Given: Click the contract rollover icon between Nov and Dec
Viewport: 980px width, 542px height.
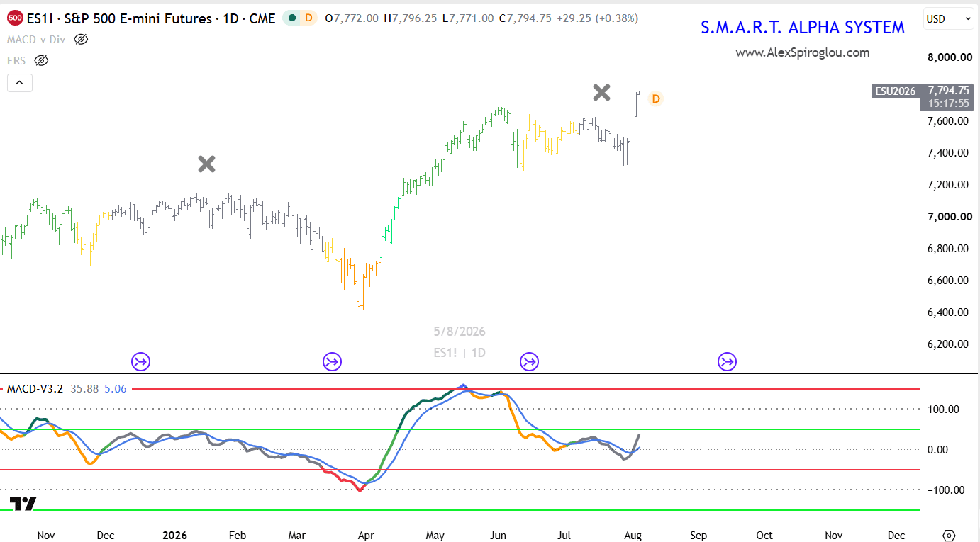Looking at the screenshot, I should pos(140,362).
